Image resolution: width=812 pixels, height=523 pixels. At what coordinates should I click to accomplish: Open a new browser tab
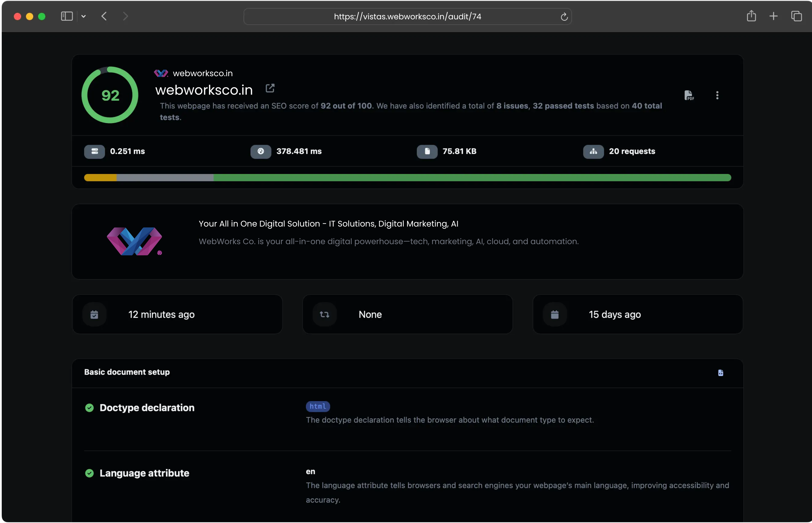point(773,16)
